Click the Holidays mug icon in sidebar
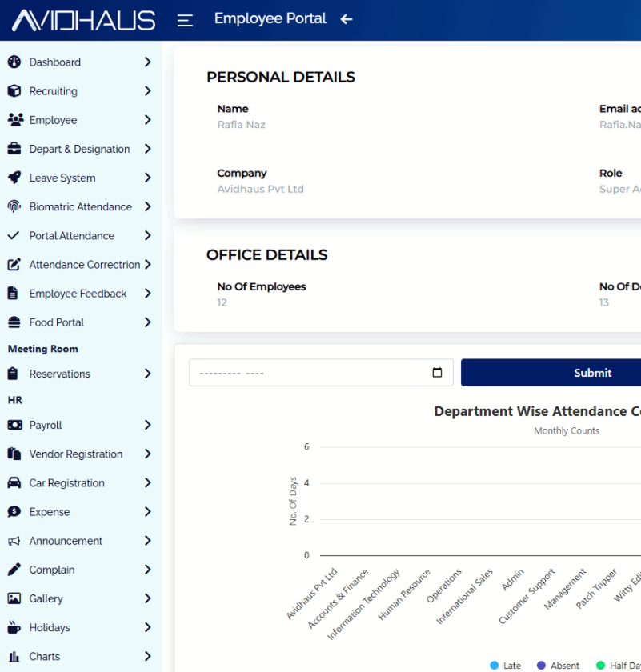The width and height of the screenshot is (641, 672). pos(14,627)
